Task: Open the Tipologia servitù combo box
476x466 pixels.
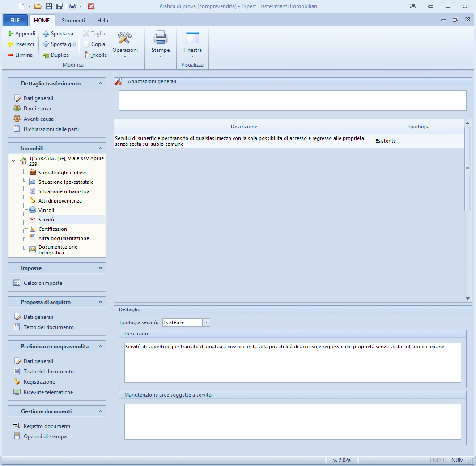Action: click(x=206, y=322)
